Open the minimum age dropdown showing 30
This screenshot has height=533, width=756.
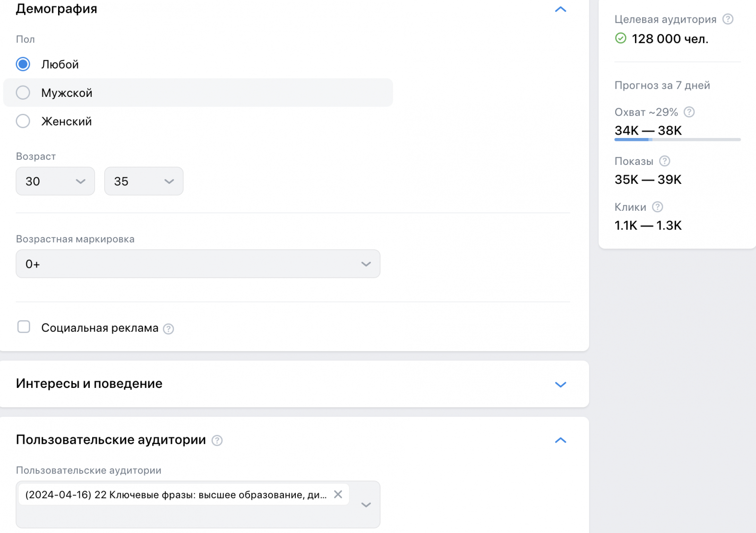point(55,181)
